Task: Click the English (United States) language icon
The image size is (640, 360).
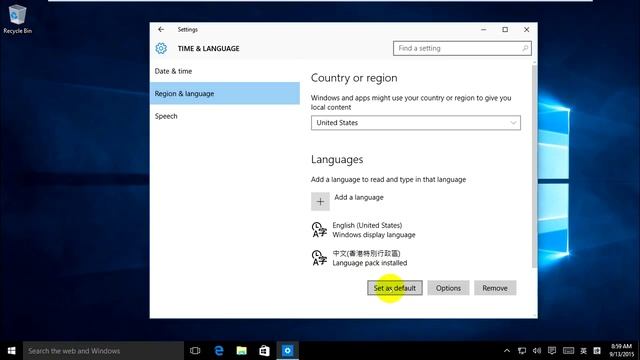Action: coord(319,230)
